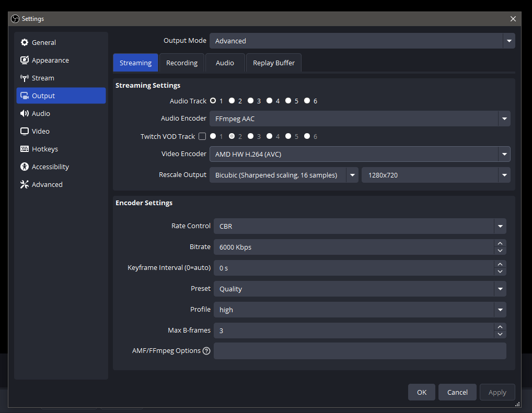The height and width of the screenshot is (413, 532).
Task: Switch to the Replay Buffer tab
Action: point(274,63)
